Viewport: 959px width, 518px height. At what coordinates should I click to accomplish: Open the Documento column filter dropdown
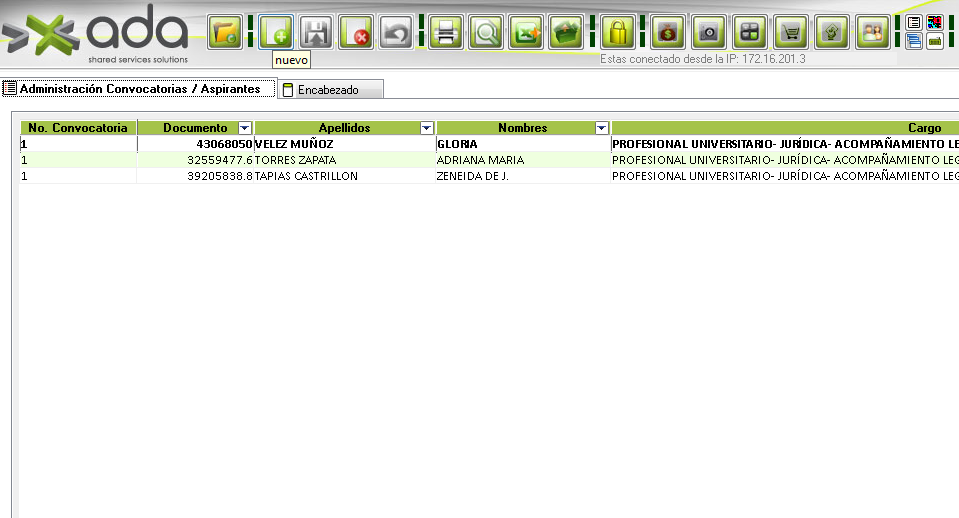(245, 128)
